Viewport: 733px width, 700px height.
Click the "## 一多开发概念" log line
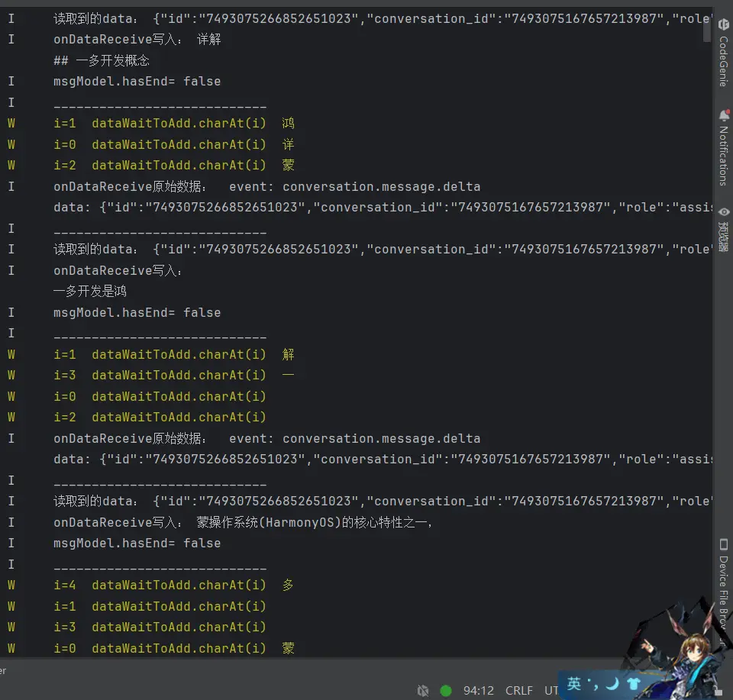point(101,60)
